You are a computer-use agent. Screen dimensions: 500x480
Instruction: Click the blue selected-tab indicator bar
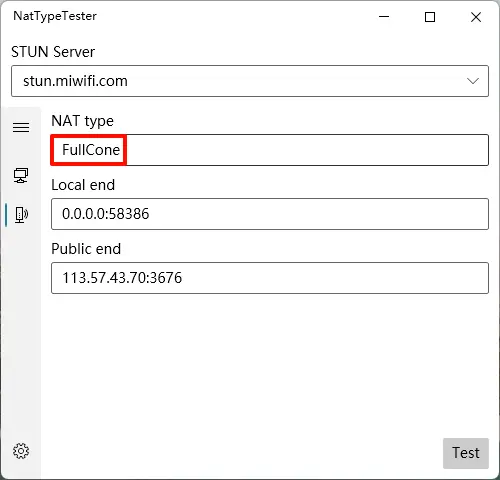(6, 215)
